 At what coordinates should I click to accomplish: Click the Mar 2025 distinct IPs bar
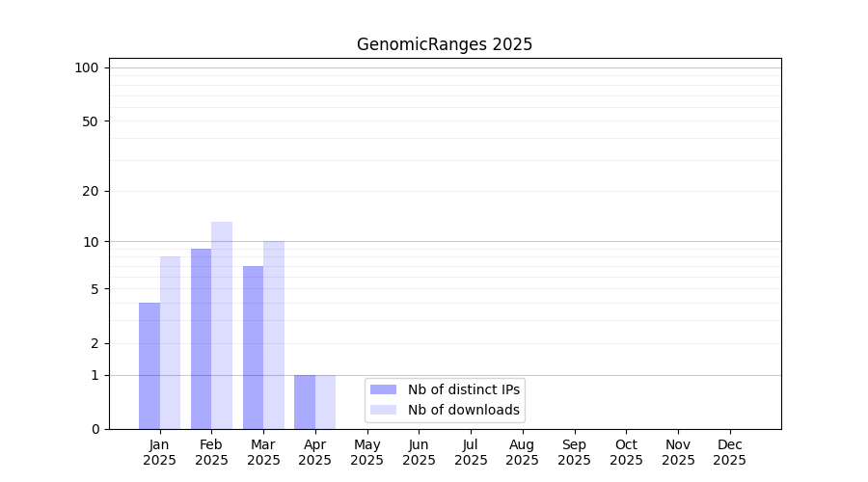[x=253, y=348]
